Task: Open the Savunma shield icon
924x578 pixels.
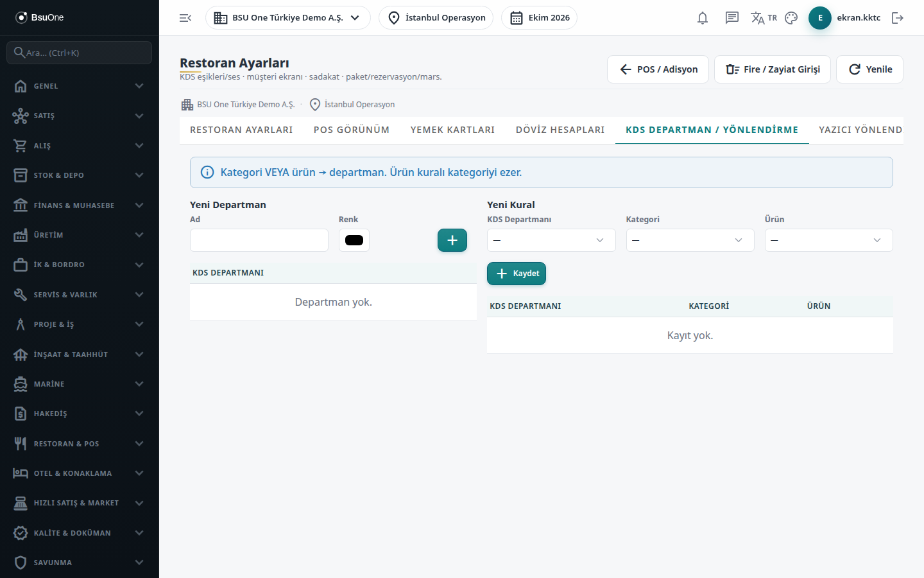Action: click(x=21, y=563)
